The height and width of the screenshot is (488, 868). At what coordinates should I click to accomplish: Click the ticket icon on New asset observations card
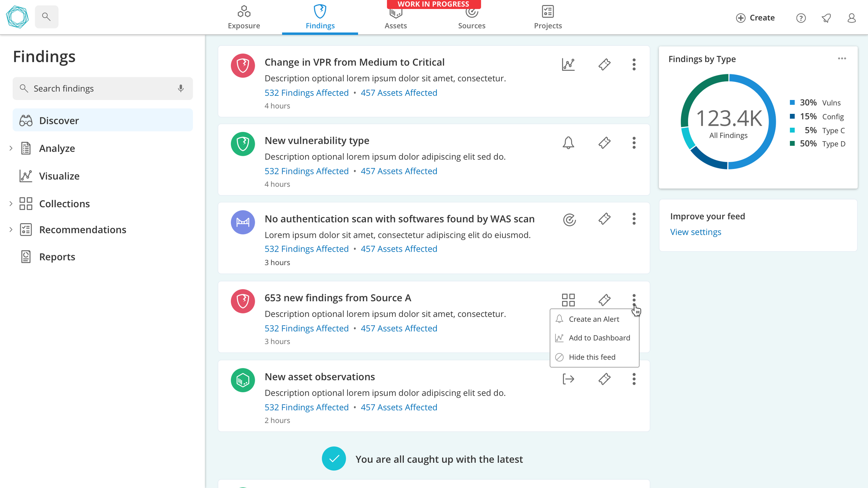604,379
